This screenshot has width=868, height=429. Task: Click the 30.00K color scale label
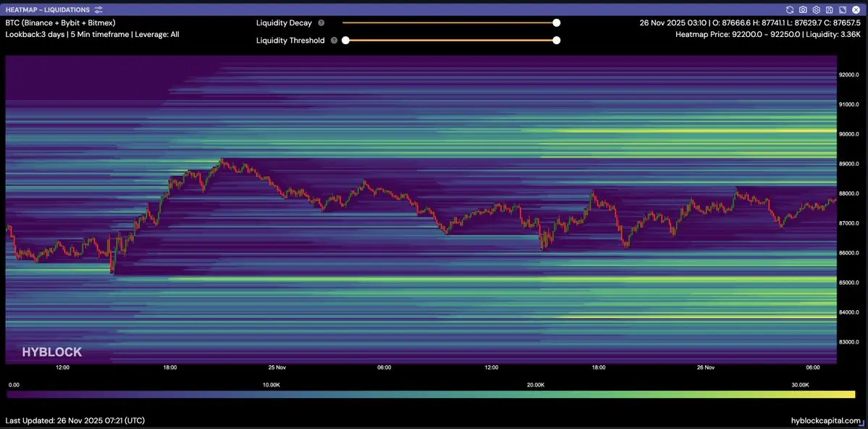[801, 385]
